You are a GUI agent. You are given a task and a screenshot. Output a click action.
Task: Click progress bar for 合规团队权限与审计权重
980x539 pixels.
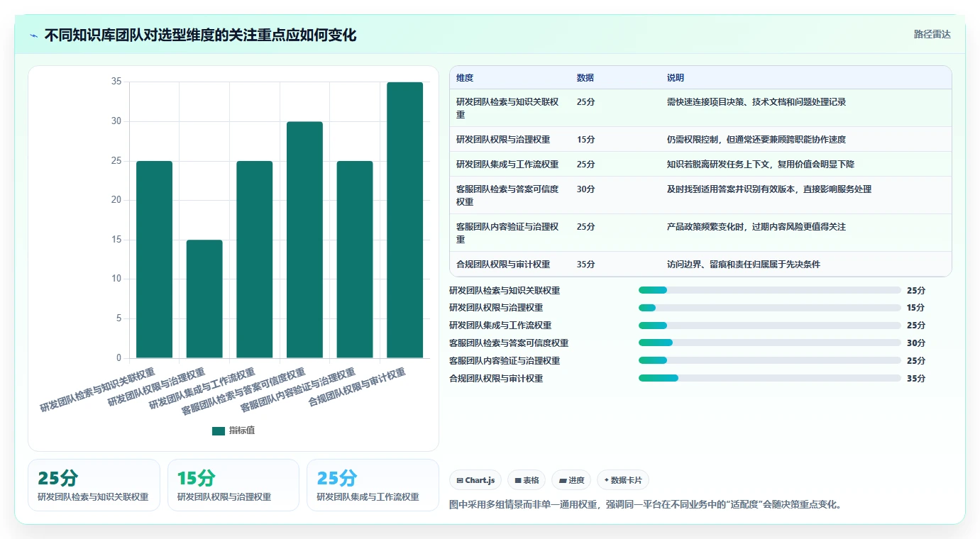click(x=770, y=378)
